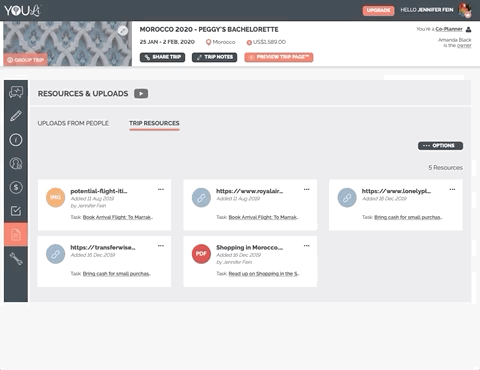Screen dimensions: 480x370
Task: Open the info sidebar icon
Action: point(16,139)
